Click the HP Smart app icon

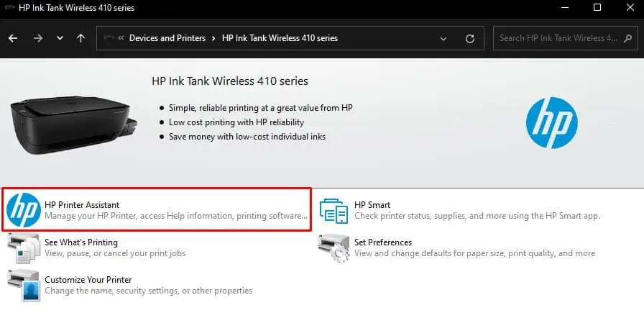click(x=333, y=209)
